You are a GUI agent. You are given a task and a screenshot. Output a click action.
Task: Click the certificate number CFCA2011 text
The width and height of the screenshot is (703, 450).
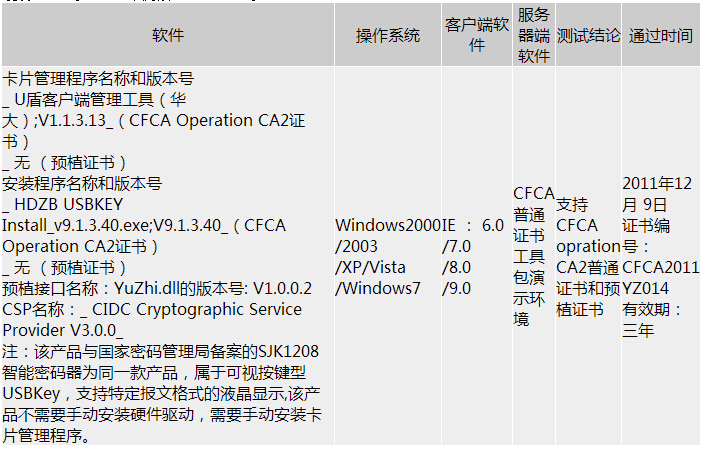point(660,267)
